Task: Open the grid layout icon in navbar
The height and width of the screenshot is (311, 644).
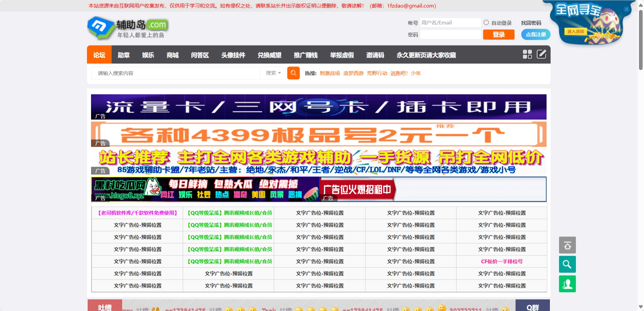Action: tap(527, 54)
